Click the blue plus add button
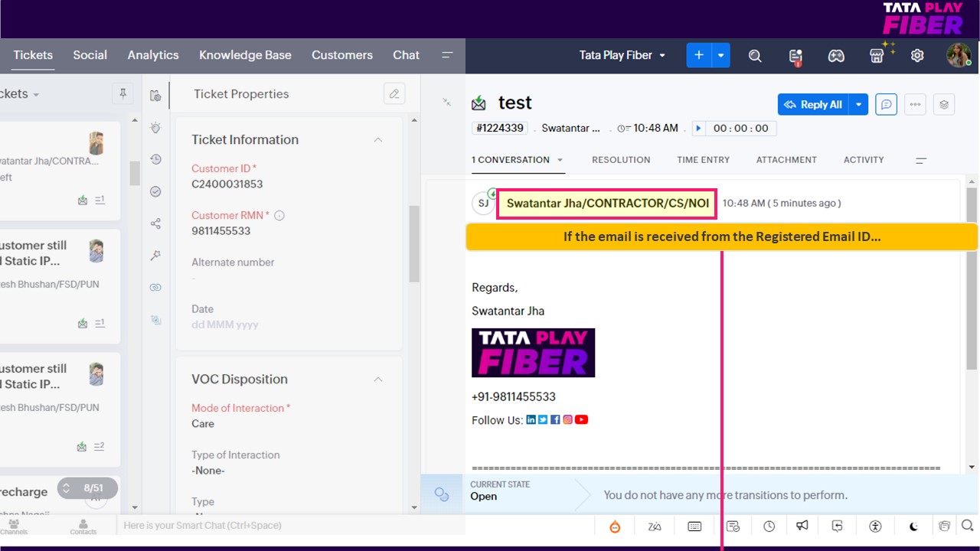The width and height of the screenshot is (980, 551). pyautogui.click(x=698, y=55)
